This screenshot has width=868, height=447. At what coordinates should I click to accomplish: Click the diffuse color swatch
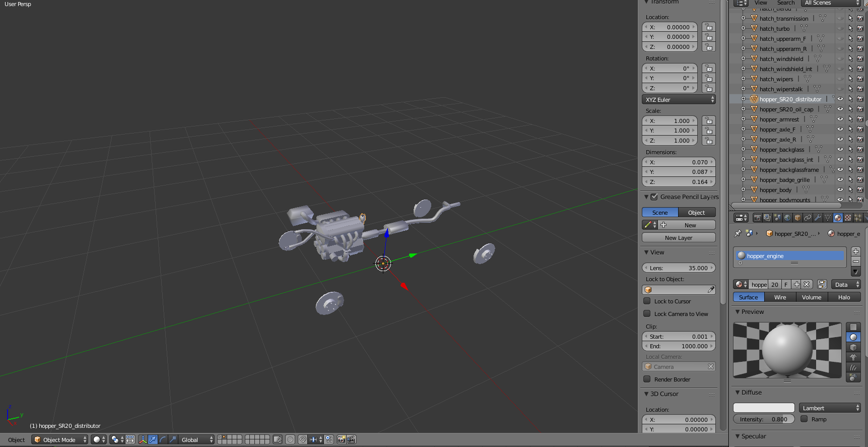click(x=764, y=408)
